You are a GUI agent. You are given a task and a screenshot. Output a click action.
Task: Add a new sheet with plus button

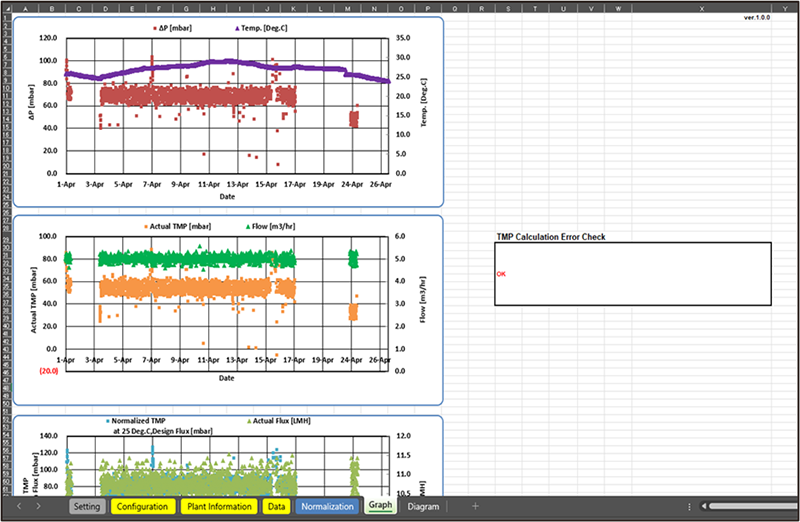click(475, 507)
